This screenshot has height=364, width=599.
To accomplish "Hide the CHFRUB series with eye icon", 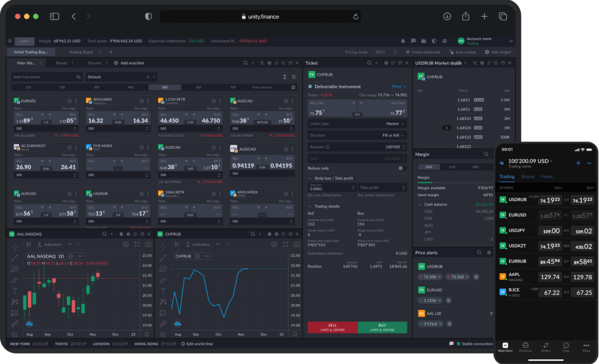I will click(197, 256).
